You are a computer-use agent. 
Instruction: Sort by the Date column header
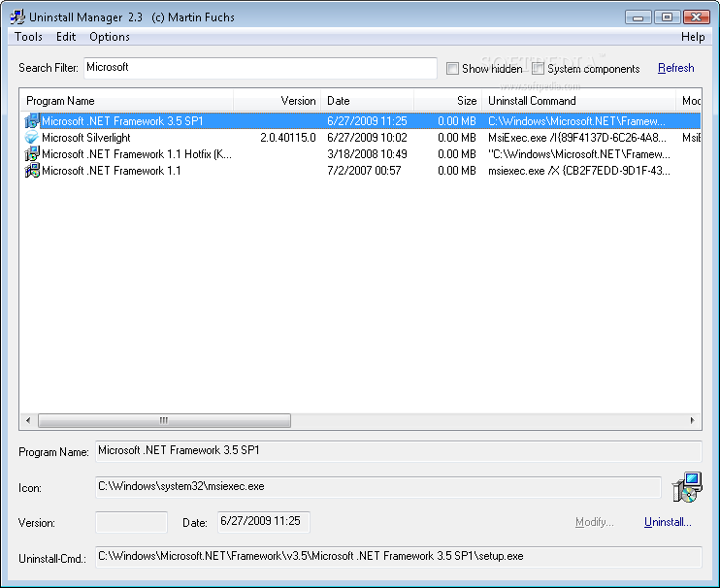(368, 101)
